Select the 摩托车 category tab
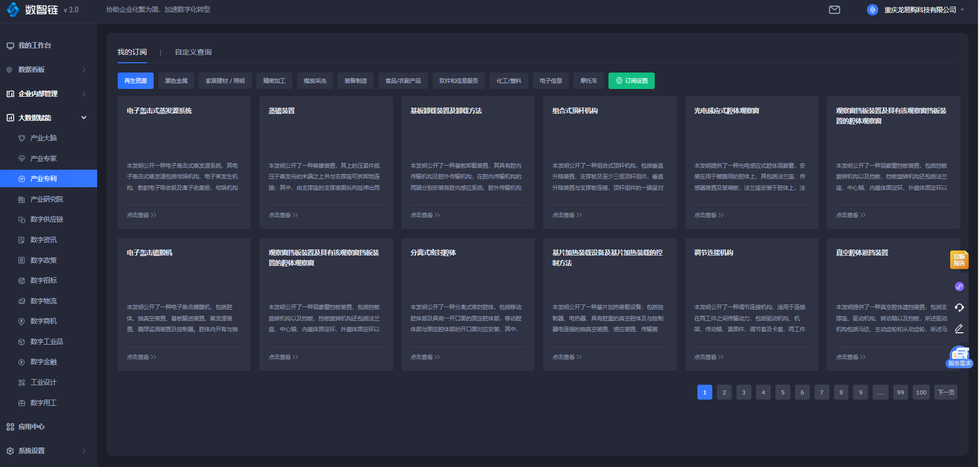 [x=588, y=81]
